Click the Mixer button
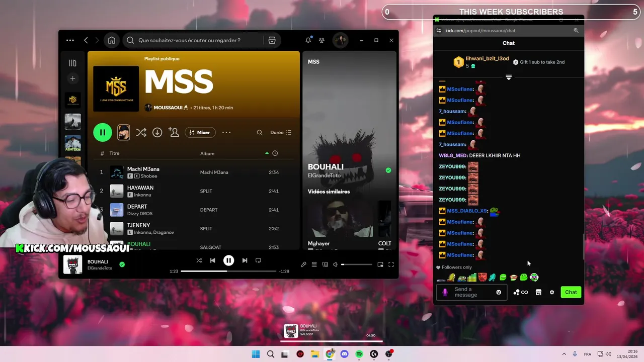 pos(199,132)
